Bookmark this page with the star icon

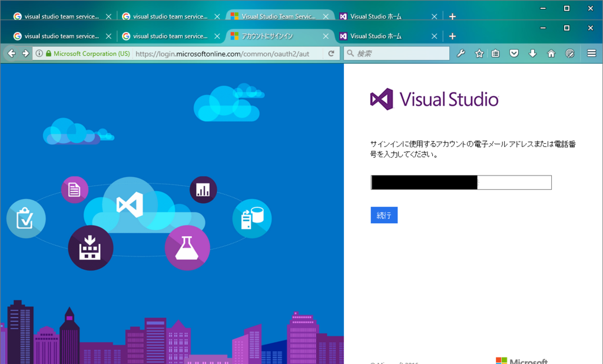point(479,54)
